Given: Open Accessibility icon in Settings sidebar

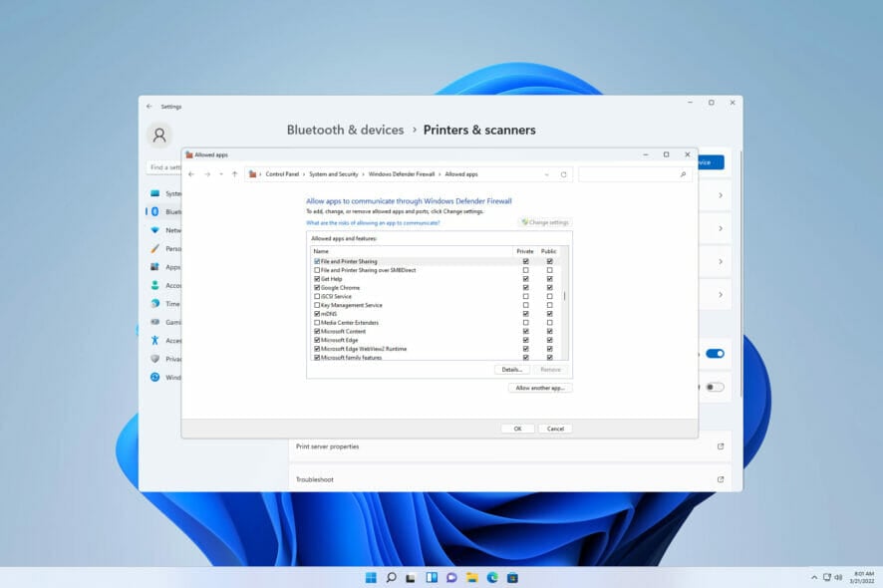Looking at the screenshot, I should point(154,340).
